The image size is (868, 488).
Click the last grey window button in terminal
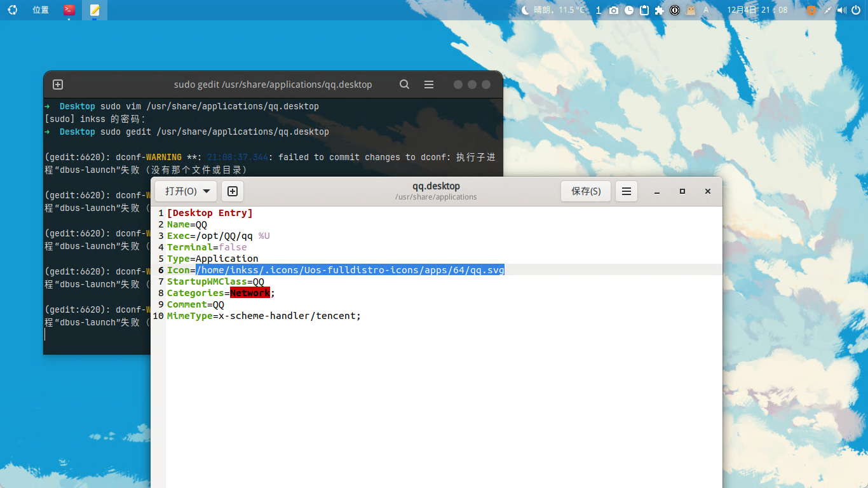[486, 85]
